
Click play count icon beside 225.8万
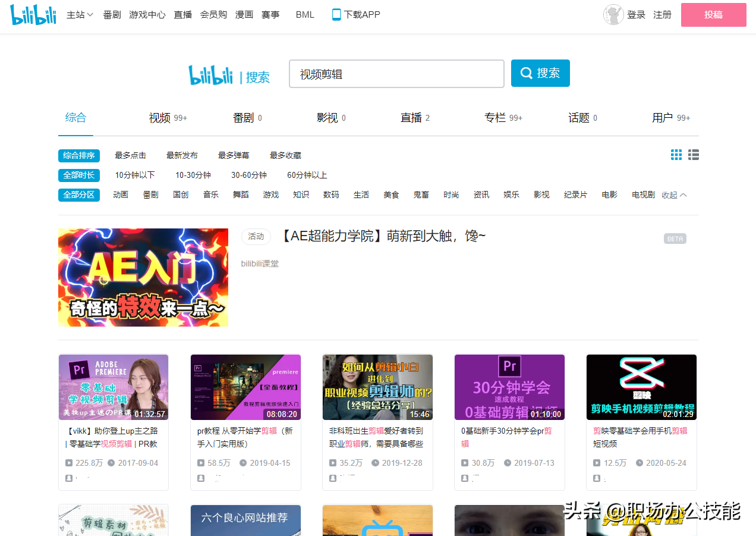(x=69, y=463)
